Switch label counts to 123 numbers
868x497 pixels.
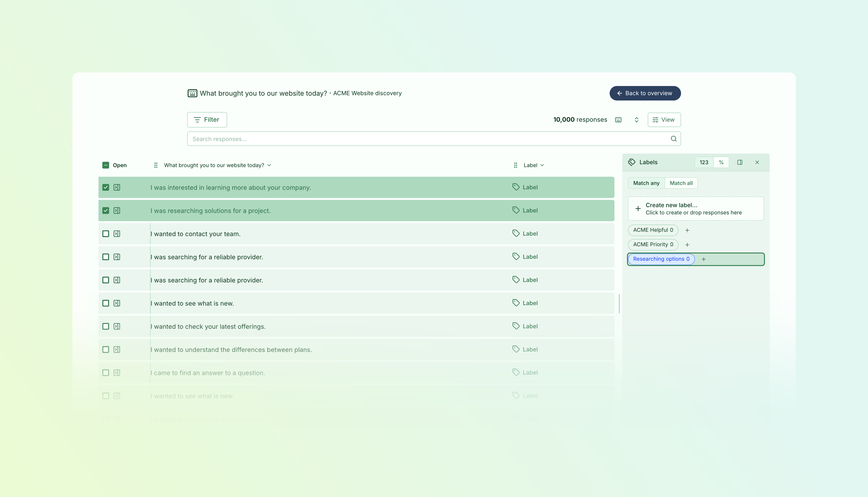pyautogui.click(x=704, y=162)
